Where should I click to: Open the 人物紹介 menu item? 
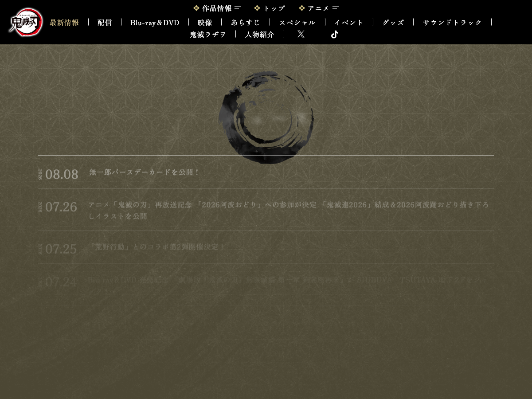[260, 34]
